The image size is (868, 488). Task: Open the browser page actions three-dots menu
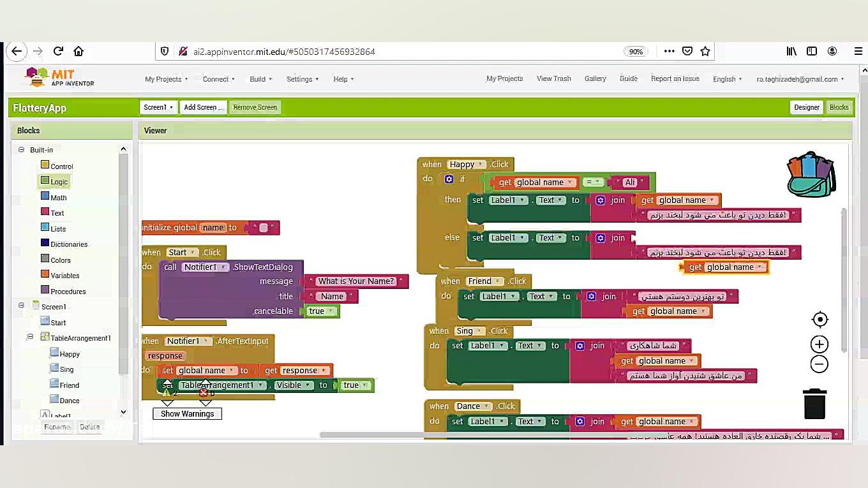click(x=669, y=51)
